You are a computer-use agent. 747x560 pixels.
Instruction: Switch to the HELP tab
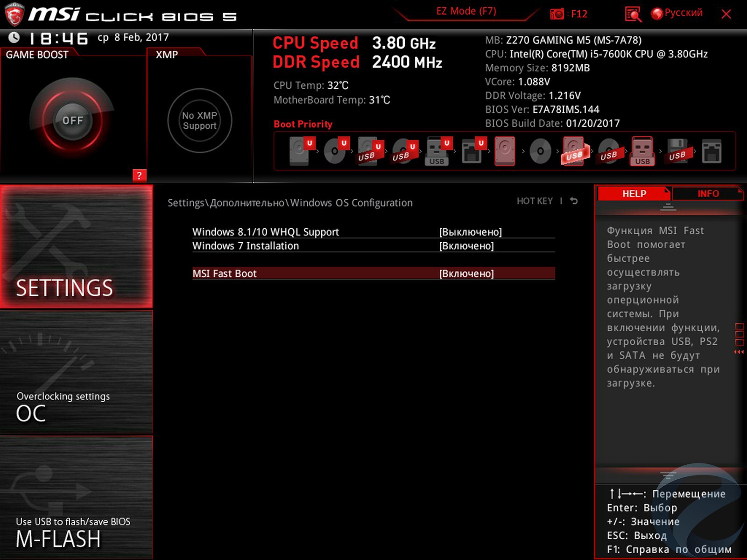pos(634,194)
